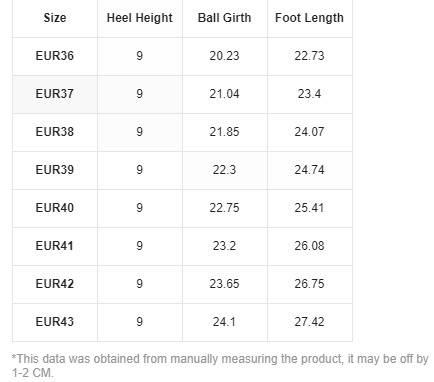Click the manual measurement disclaimer note
The width and height of the screenshot is (434, 382).
click(220, 366)
